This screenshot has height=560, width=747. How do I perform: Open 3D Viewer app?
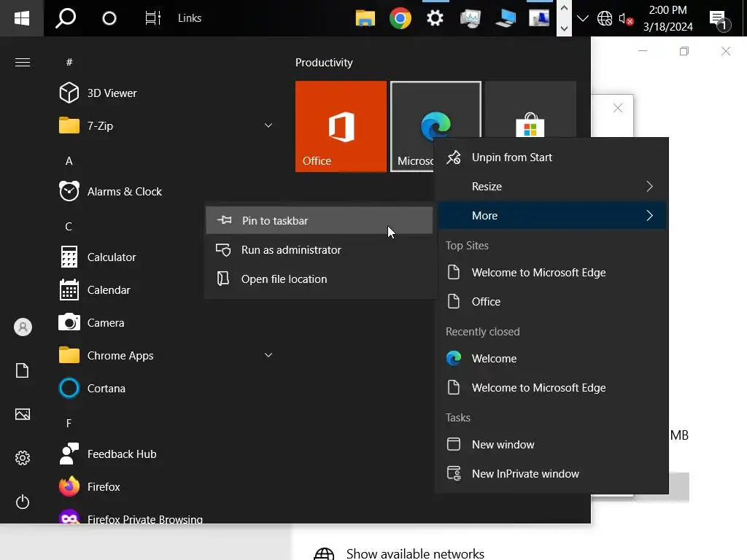tap(167, 93)
